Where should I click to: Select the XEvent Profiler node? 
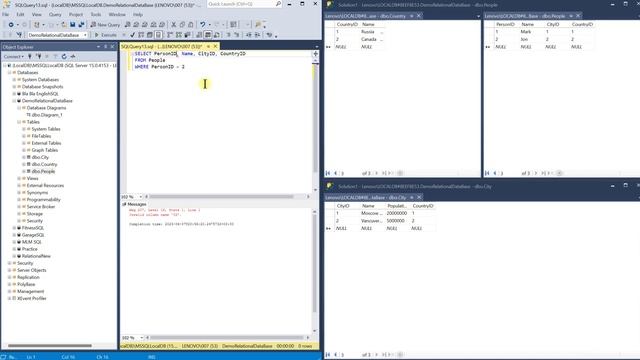point(31,298)
